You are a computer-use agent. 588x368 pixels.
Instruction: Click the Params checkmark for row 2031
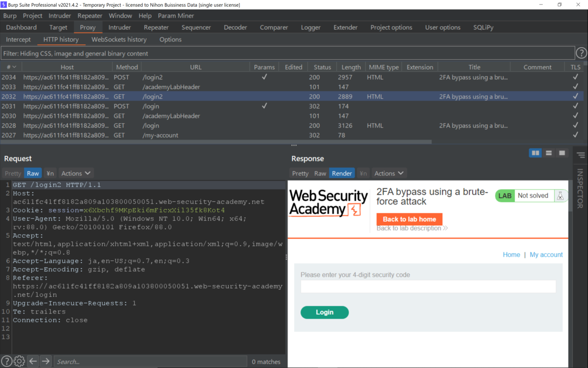coord(264,106)
